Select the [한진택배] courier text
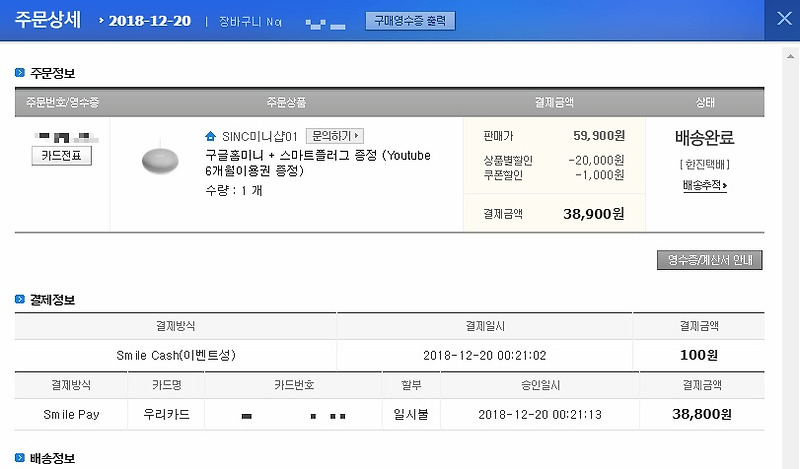Screen dimensions: 800x469 click(x=705, y=164)
